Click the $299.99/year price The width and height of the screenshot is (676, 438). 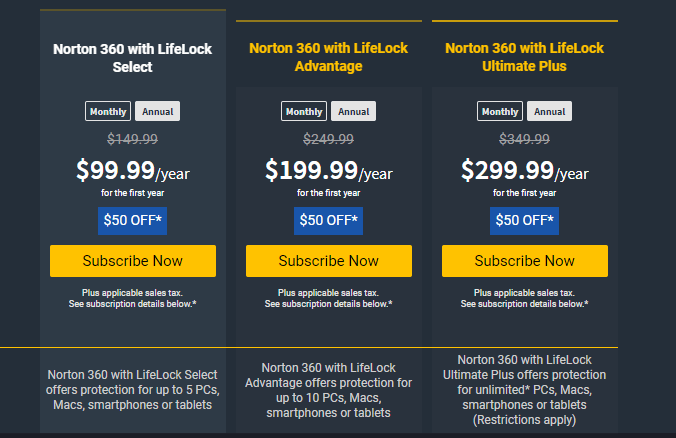pyautogui.click(x=525, y=171)
